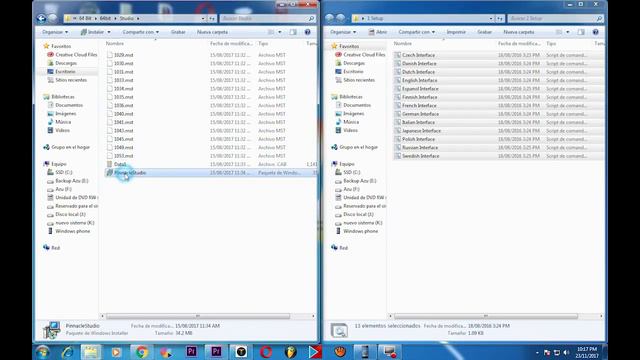The height and width of the screenshot is (360, 640).
Task: Click Instalar in the left window toolbar
Action: coord(95,32)
